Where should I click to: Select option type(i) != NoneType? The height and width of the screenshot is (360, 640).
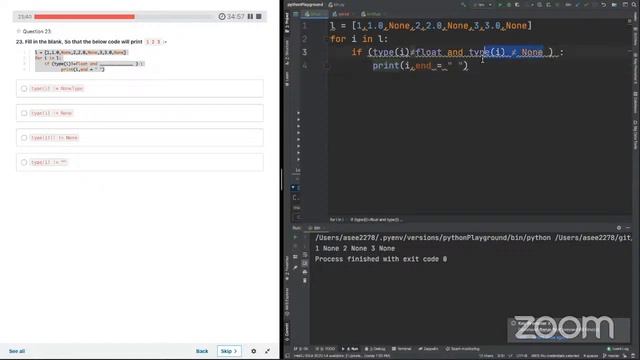(x=140, y=89)
